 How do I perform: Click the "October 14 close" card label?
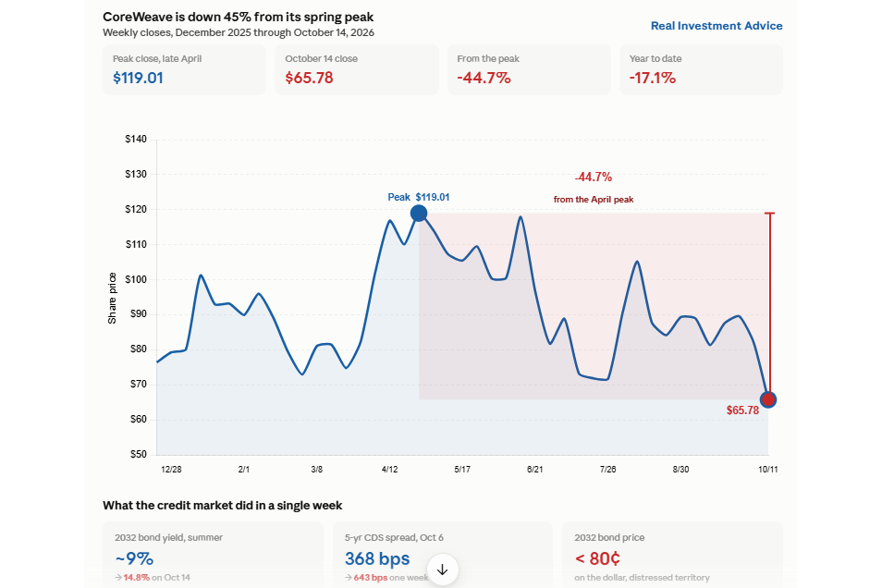(321, 58)
